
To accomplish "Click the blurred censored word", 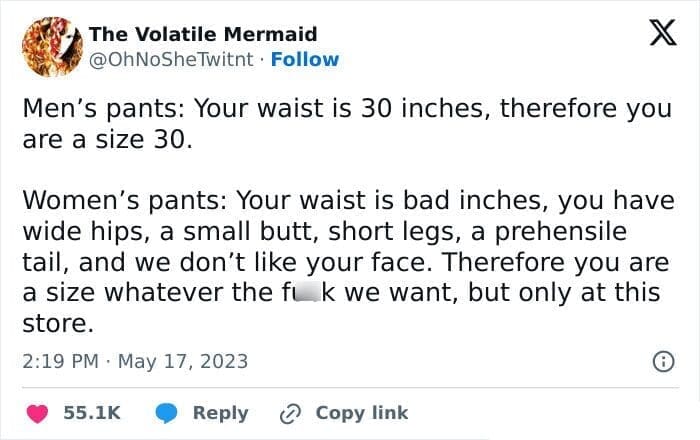I will pos(308,293).
